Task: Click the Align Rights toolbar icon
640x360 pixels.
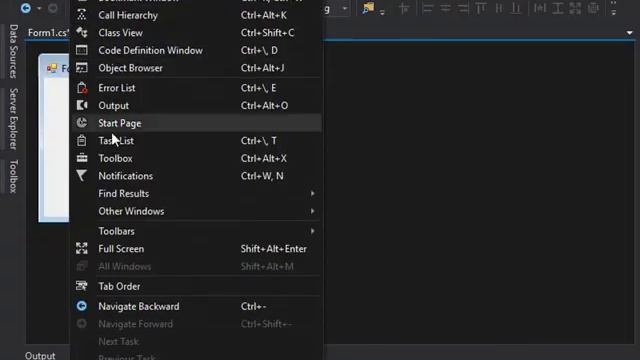Action: 463,8
